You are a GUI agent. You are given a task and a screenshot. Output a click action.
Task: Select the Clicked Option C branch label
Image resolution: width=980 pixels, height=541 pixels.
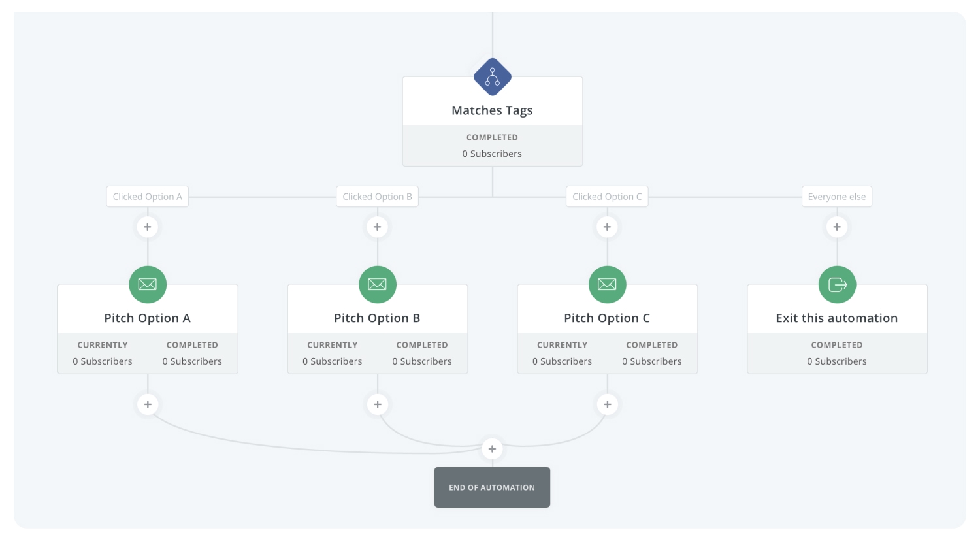point(607,197)
